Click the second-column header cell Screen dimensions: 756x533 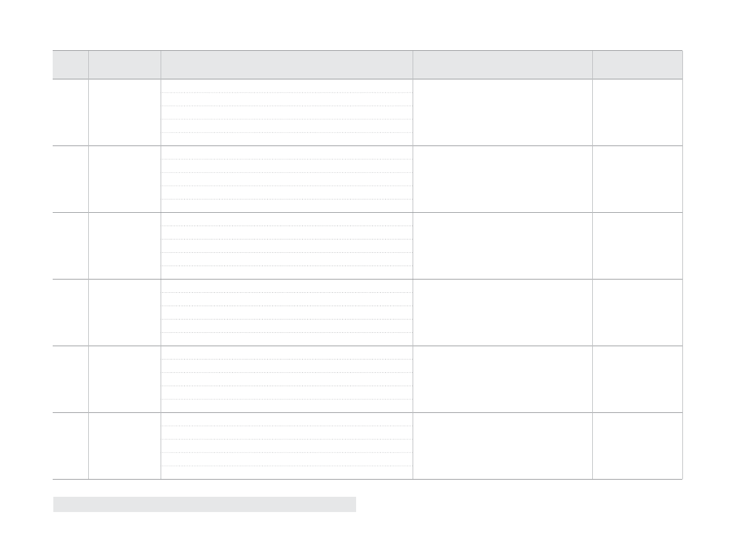(x=124, y=65)
